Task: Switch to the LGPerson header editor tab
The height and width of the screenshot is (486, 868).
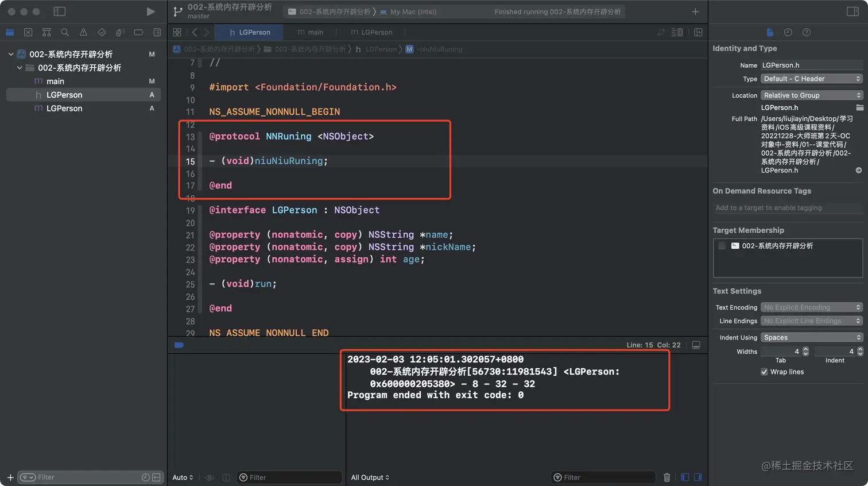Action: (x=249, y=32)
